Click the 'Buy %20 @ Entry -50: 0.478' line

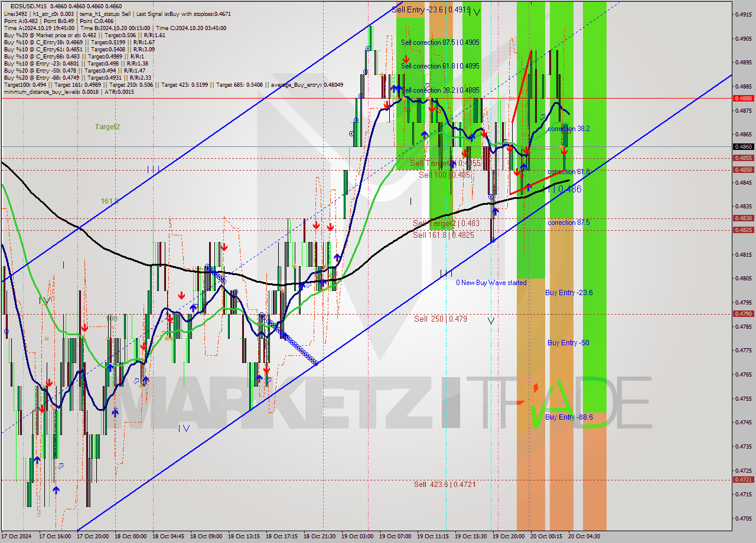coord(74,70)
